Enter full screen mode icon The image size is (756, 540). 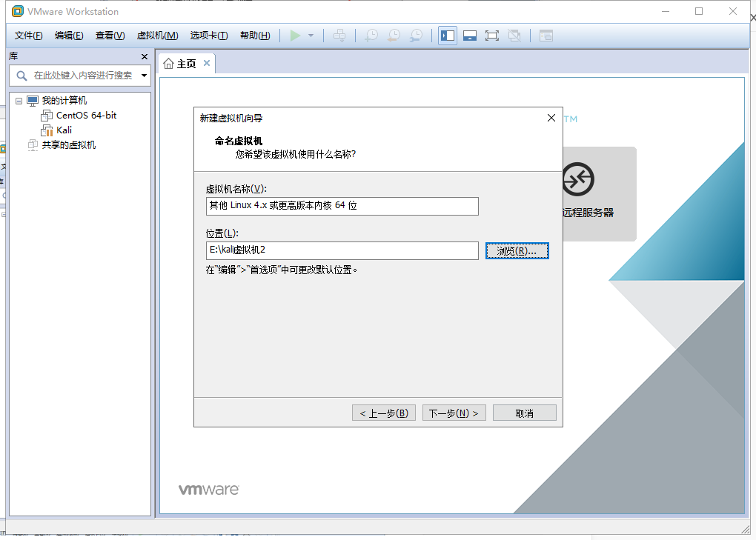coord(492,36)
